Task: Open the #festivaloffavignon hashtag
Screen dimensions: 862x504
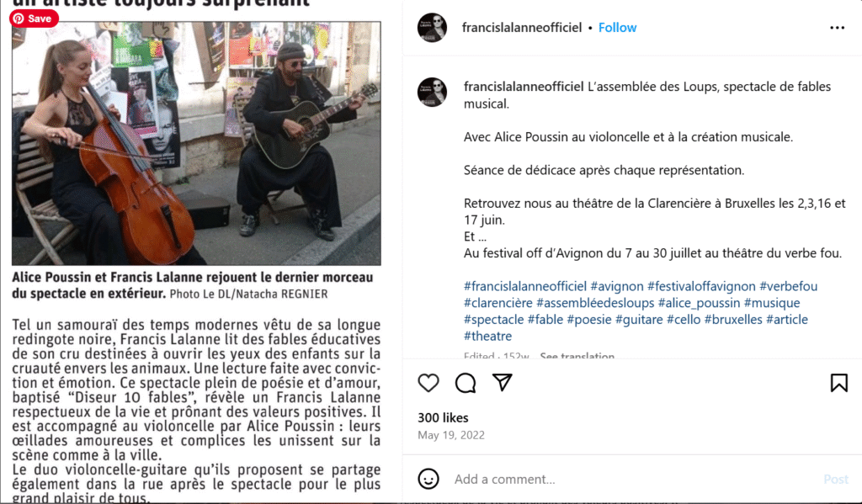Action: coord(701,286)
